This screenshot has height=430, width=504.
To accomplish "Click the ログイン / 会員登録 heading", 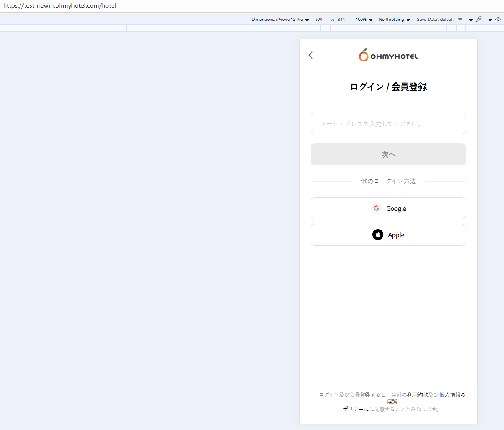I will click(x=388, y=87).
